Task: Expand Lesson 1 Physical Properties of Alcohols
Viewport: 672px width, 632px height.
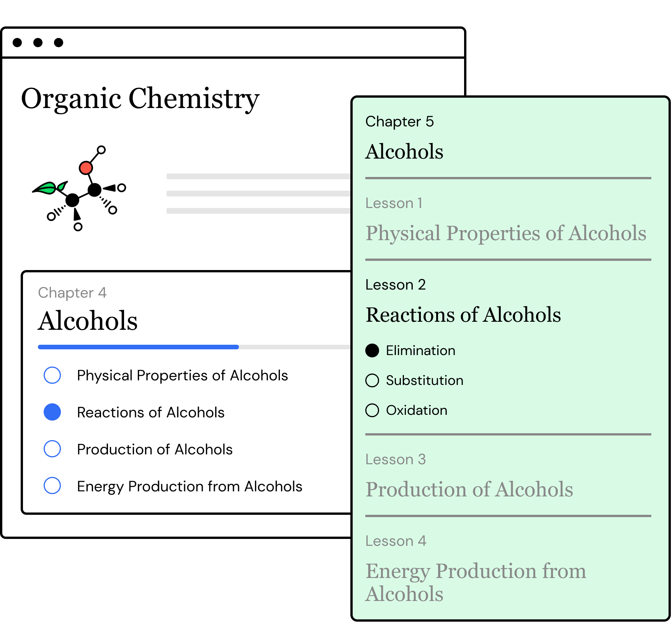Action: [505, 233]
